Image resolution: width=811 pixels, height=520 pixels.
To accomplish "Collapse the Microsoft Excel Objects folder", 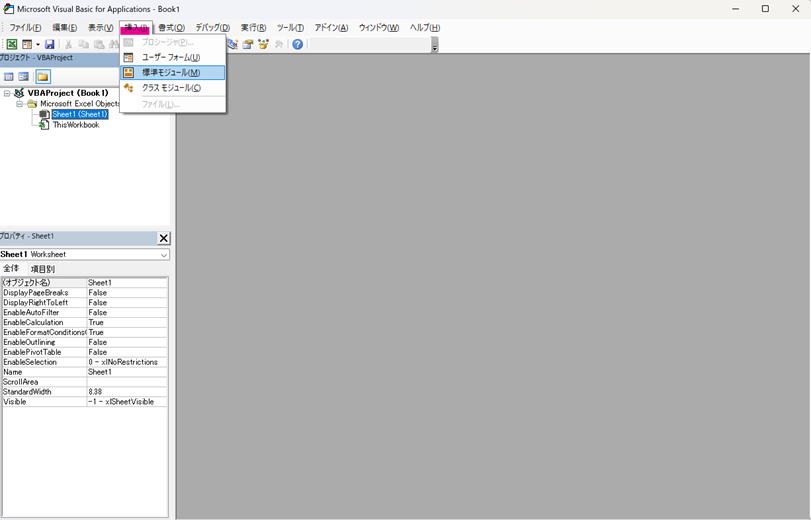I will 19,104.
